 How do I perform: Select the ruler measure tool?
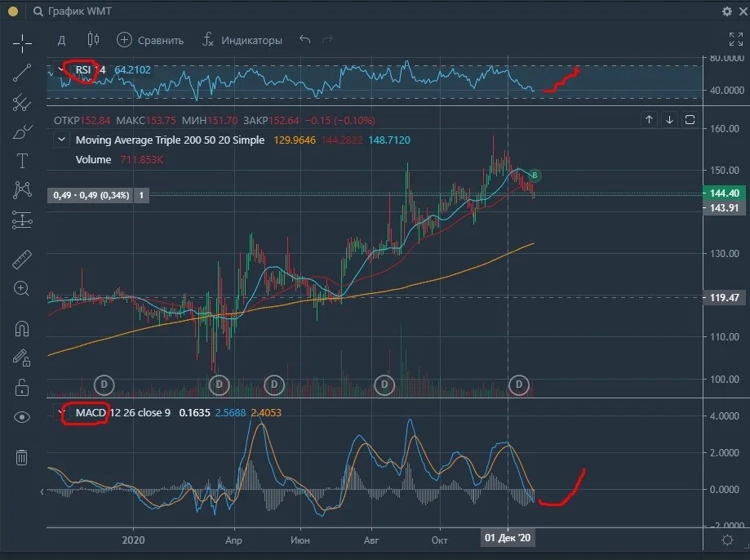coord(22,260)
